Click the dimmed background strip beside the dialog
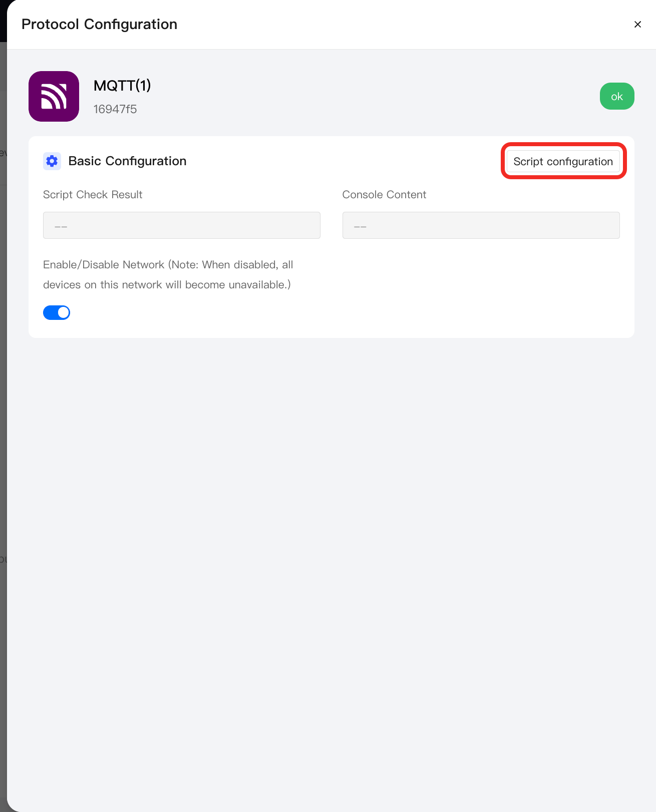 3,400
